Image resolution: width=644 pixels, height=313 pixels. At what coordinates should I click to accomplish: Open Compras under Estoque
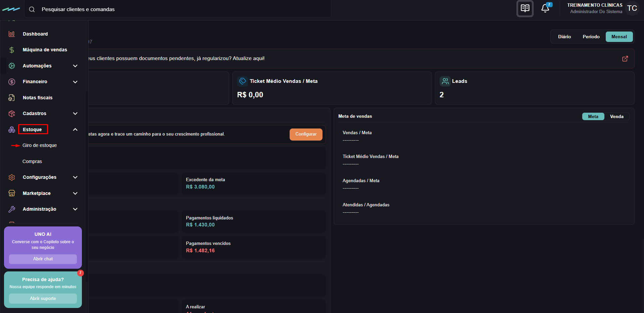coord(32,161)
